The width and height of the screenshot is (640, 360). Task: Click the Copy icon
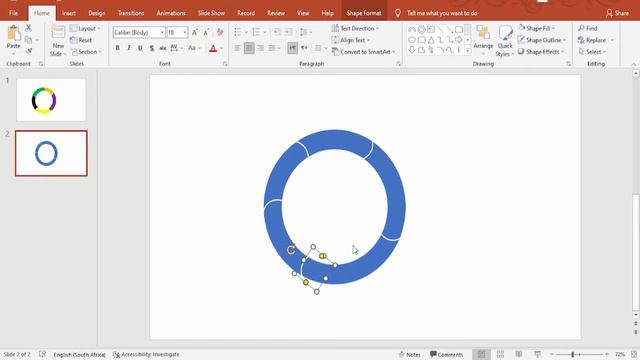[x=28, y=40]
